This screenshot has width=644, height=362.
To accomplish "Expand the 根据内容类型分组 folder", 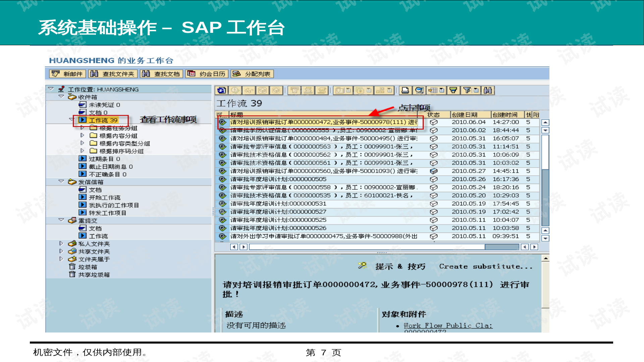I will click(82, 143).
